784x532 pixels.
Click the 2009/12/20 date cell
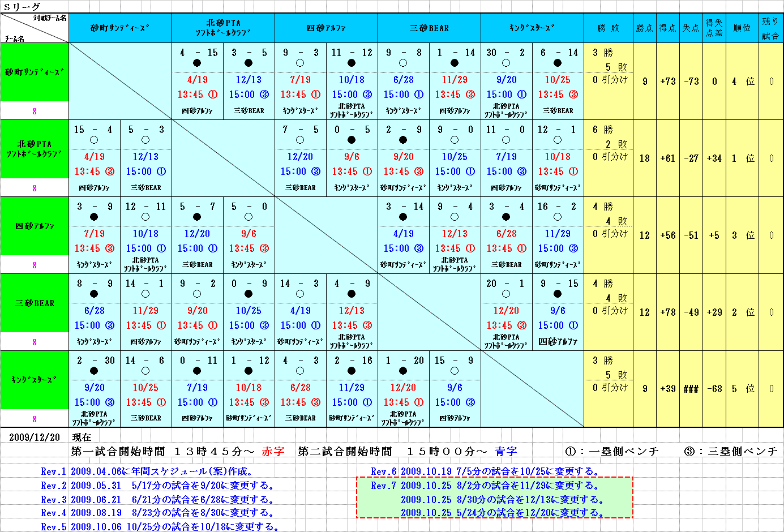[x=35, y=437]
